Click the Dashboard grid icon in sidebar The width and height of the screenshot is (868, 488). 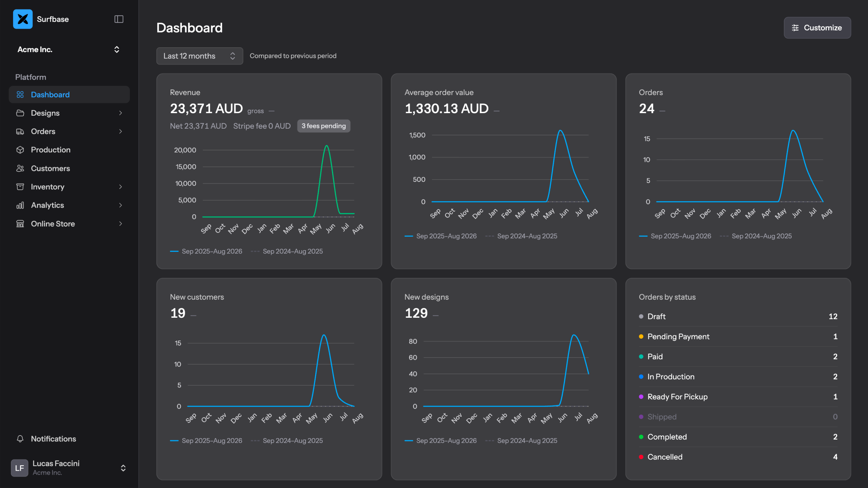tap(20, 95)
